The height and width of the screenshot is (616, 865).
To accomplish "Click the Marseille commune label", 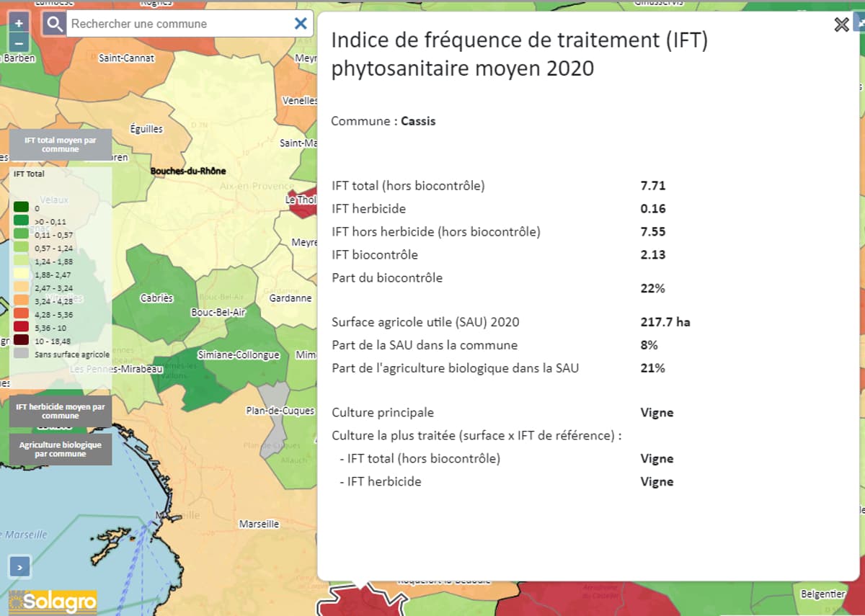I will click(259, 524).
